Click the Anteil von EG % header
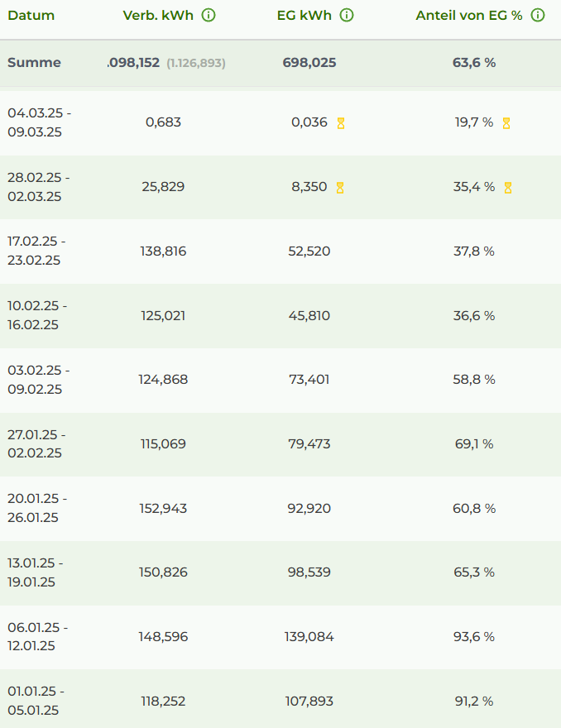Image resolution: width=561 pixels, height=728 pixels. 469,16
